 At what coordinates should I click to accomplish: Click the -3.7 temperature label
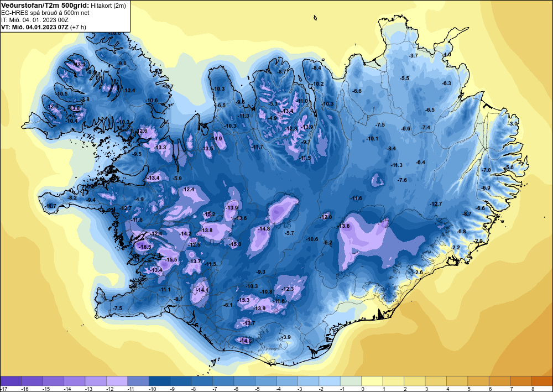click(413, 56)
